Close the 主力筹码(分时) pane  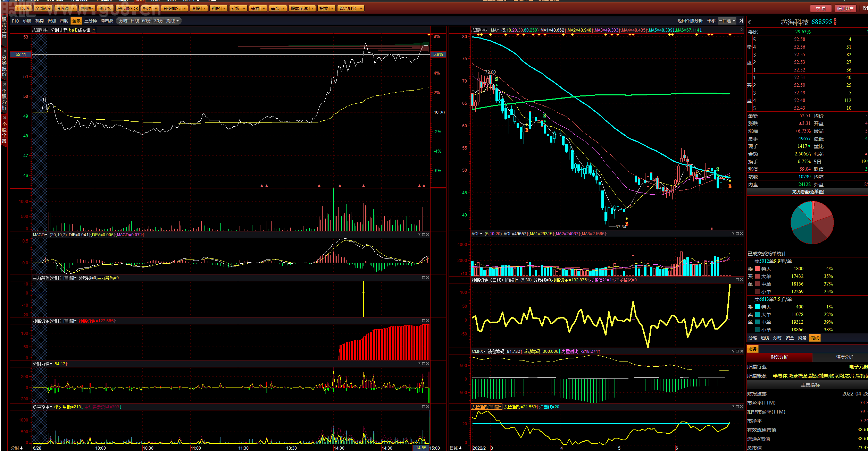tap(428, 278)
